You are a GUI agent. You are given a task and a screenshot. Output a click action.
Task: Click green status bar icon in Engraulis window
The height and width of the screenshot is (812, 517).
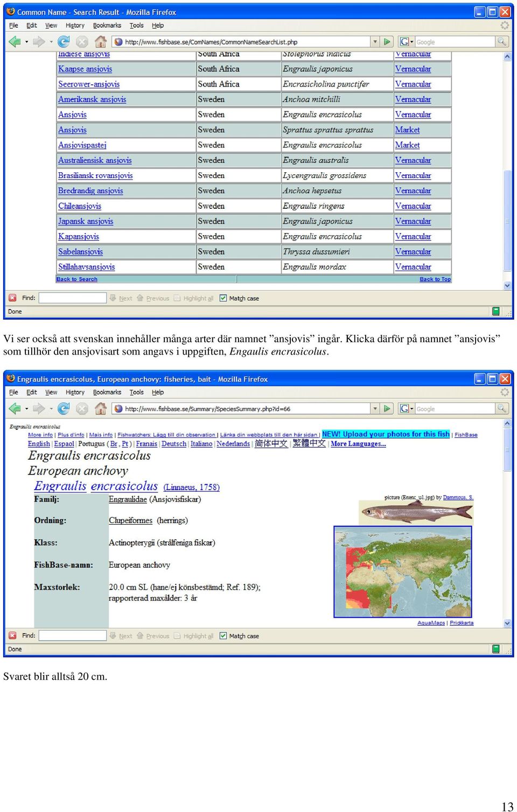click(x=496, y=648)
